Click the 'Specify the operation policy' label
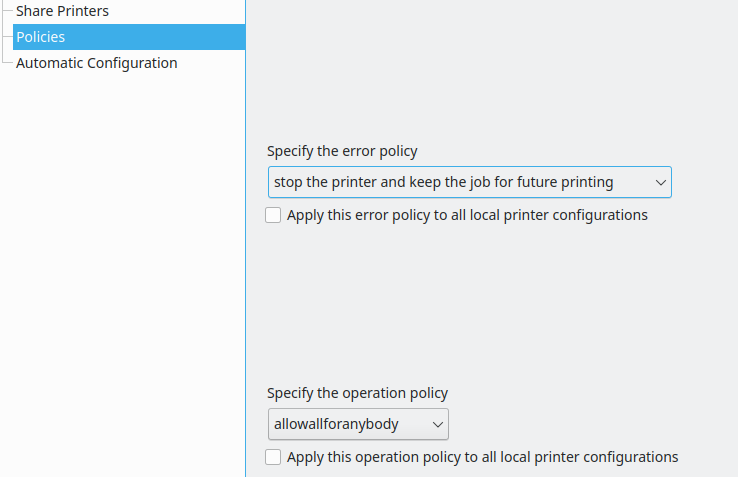The width and height of the screenshot is (738, 477). [x=357, y=393]
